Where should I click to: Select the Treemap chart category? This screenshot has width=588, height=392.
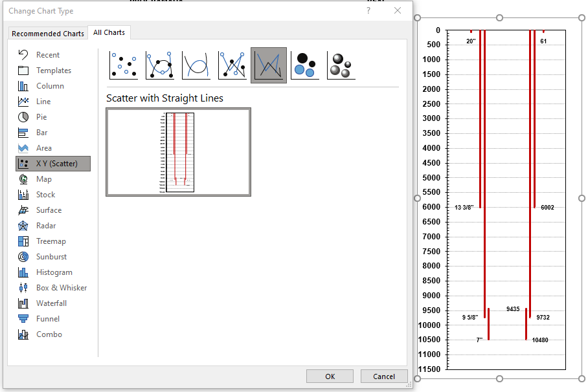(x=53, y=241)
